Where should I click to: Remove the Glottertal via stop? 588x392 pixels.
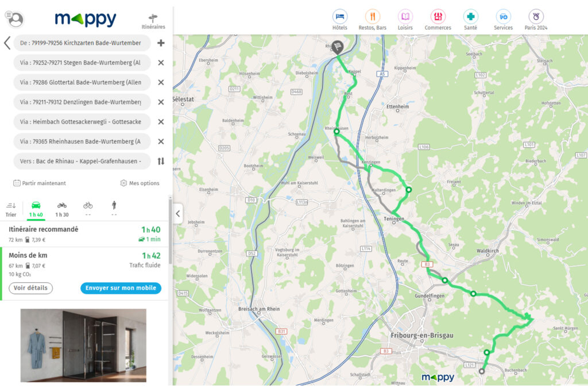point(161,82)
